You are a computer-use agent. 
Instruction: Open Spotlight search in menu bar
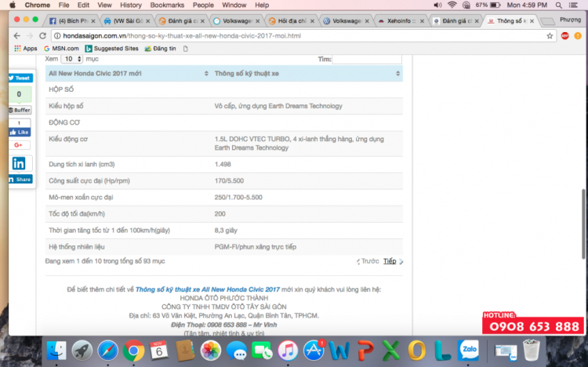pyautogui.click(x=559, y=5)
